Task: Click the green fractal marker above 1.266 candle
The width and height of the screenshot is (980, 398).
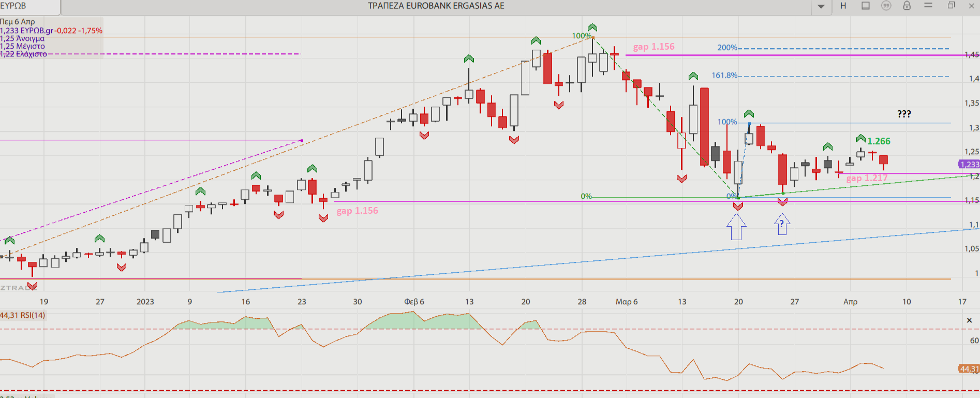Action: [x=860, y=138]
